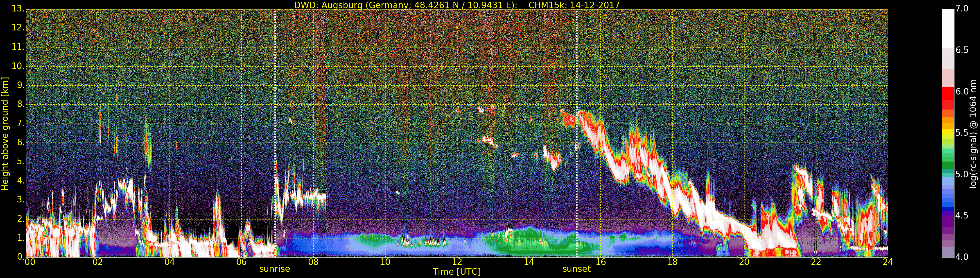The image size is (980, 278).
Task: Click the y-axis tick label '1.'
Action: click(x=21, y=238)
